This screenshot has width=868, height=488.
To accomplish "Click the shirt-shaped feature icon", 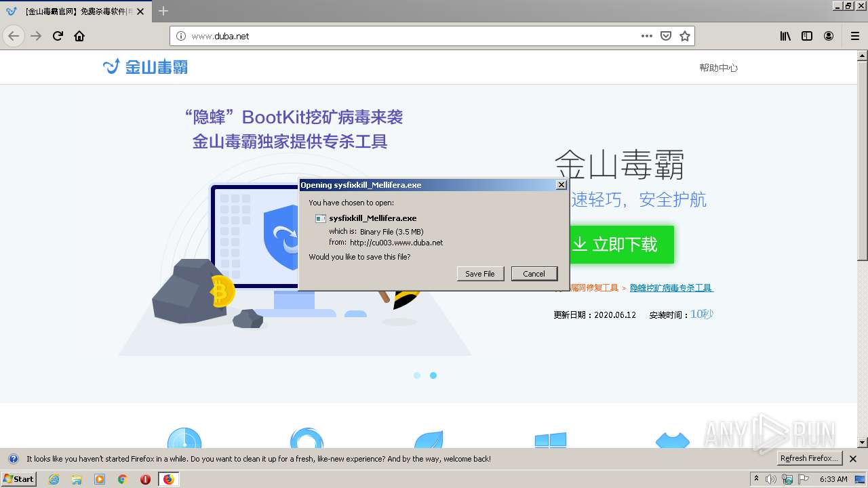I will tap(672, 440).
